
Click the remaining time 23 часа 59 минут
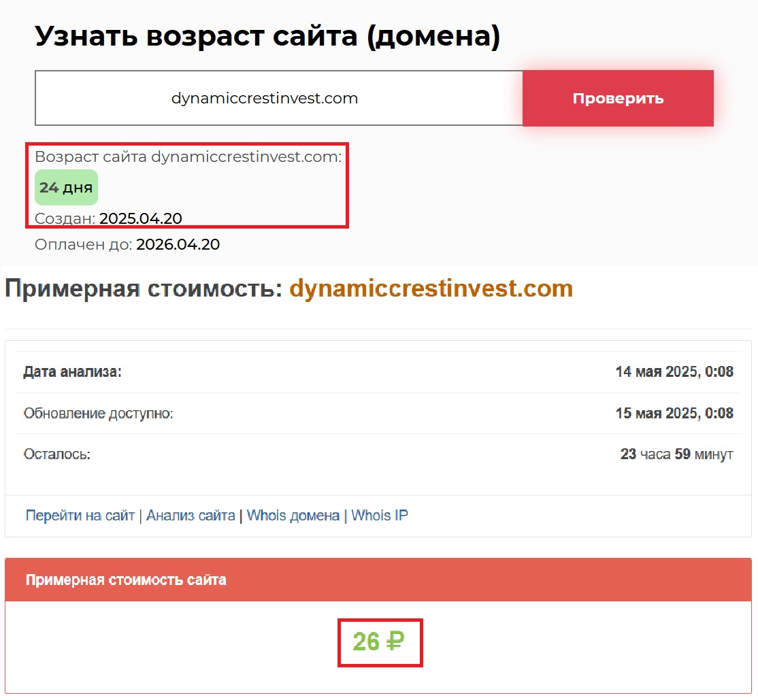pos(676,454)
